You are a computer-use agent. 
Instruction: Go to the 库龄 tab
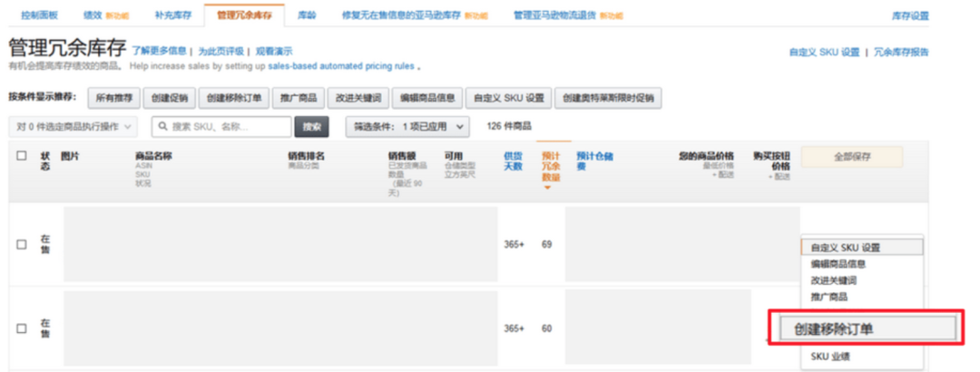point(307,15)
